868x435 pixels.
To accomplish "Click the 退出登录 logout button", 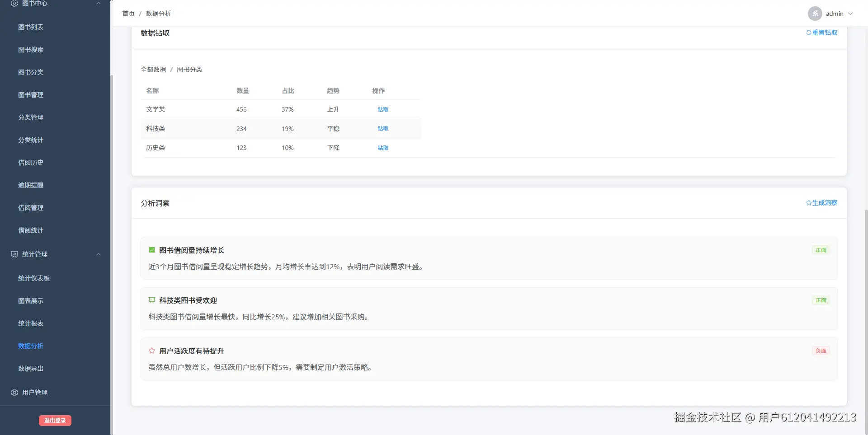I will tap(55, 420).
